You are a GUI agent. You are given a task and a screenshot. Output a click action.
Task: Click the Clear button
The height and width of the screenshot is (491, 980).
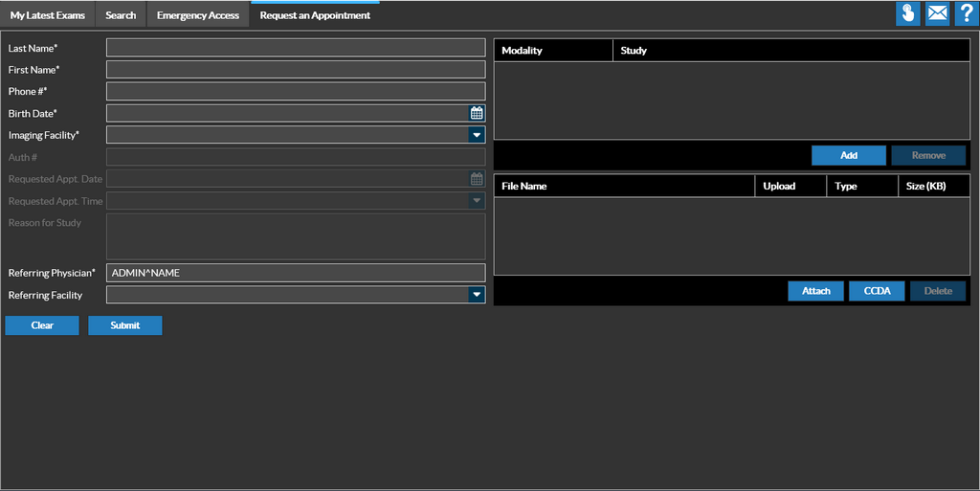coord(42,325)
